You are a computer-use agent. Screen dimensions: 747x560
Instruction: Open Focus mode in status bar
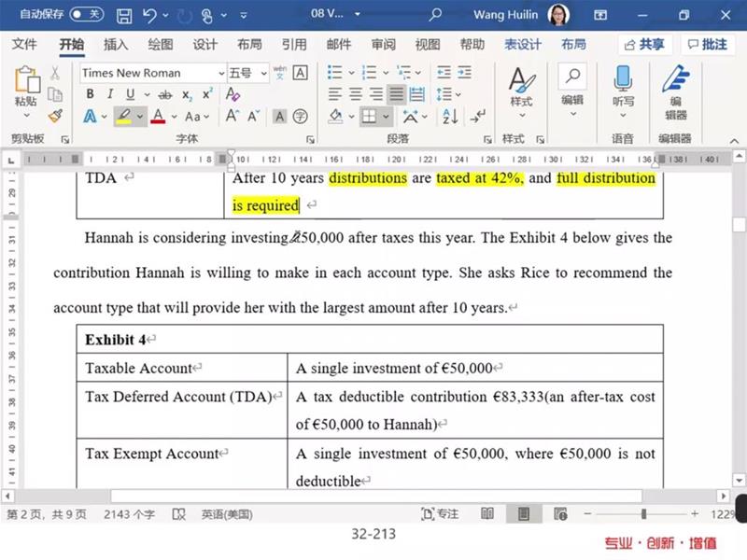tap(440, 514)
